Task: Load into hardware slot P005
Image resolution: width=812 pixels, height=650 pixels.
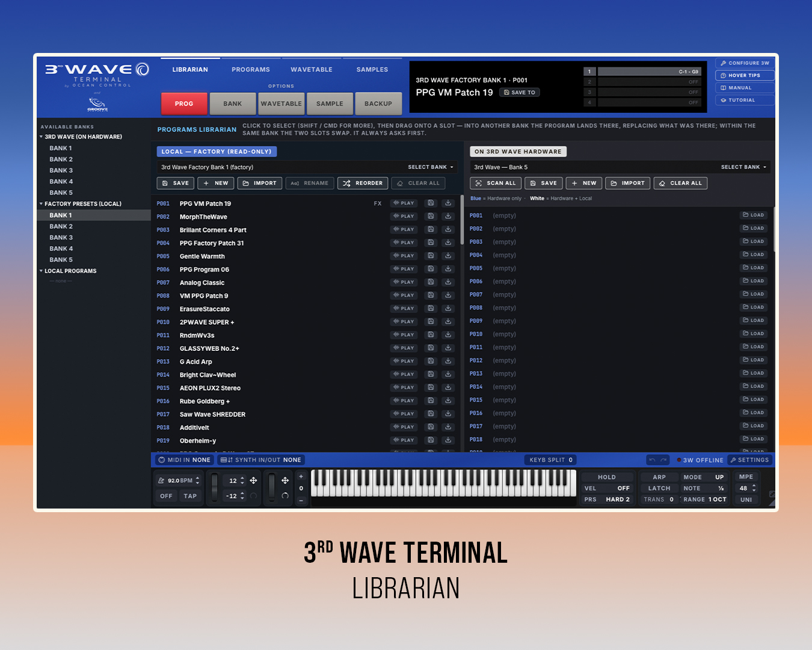Action: (x=753, y=268)
